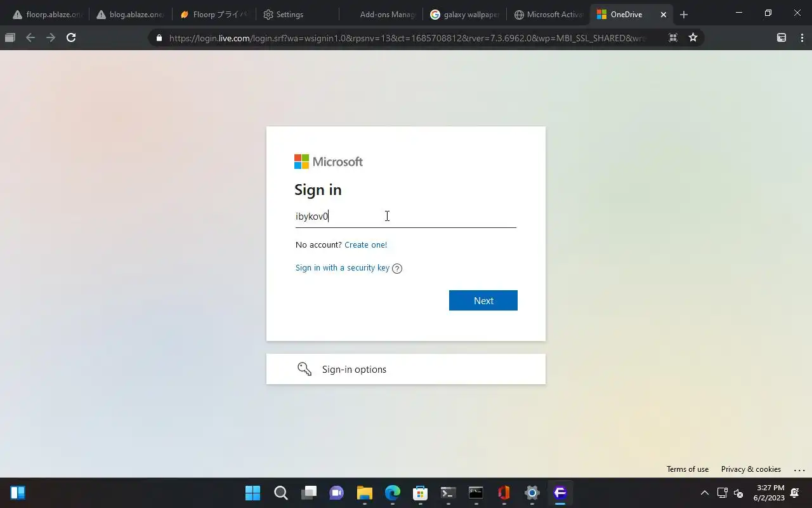Switch to the floorp.ablaze.one tab
Screen dimensions: 812x508
[x=48, y=15]
